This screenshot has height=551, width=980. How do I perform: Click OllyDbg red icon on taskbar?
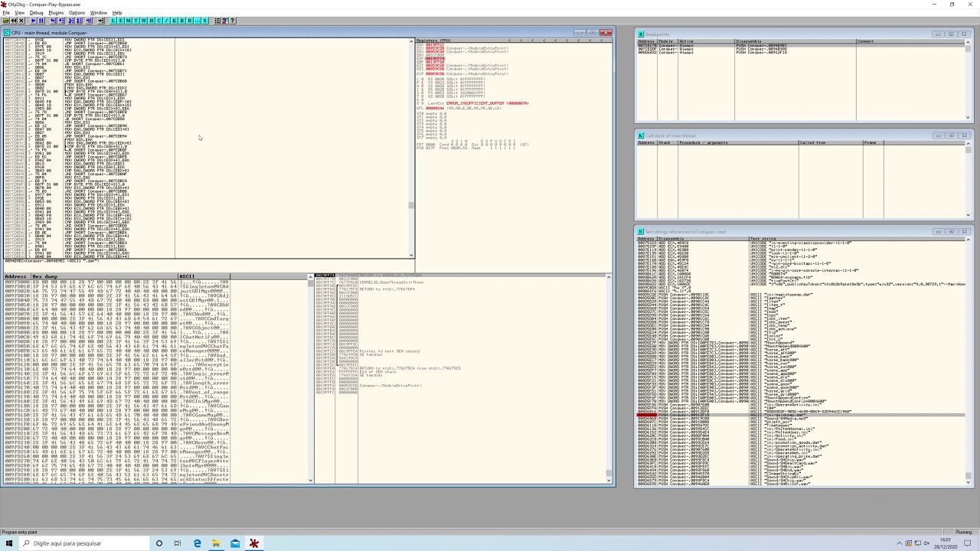(x=254, y=543)
